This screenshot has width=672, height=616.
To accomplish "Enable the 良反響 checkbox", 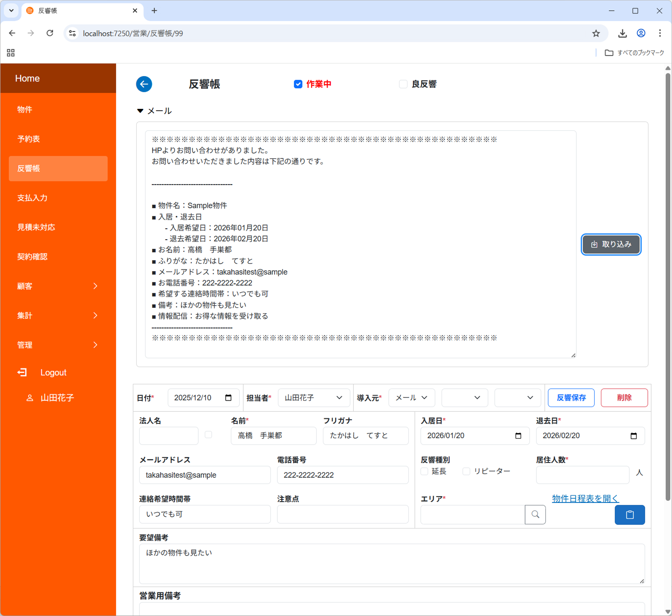I will pyautogui.click(x=403, y=84).
